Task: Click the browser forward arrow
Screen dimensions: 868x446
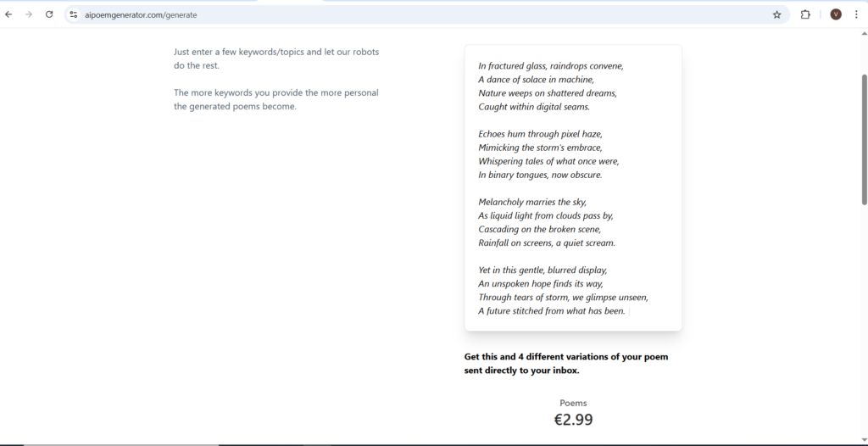Action: click(x=29, y=14)
